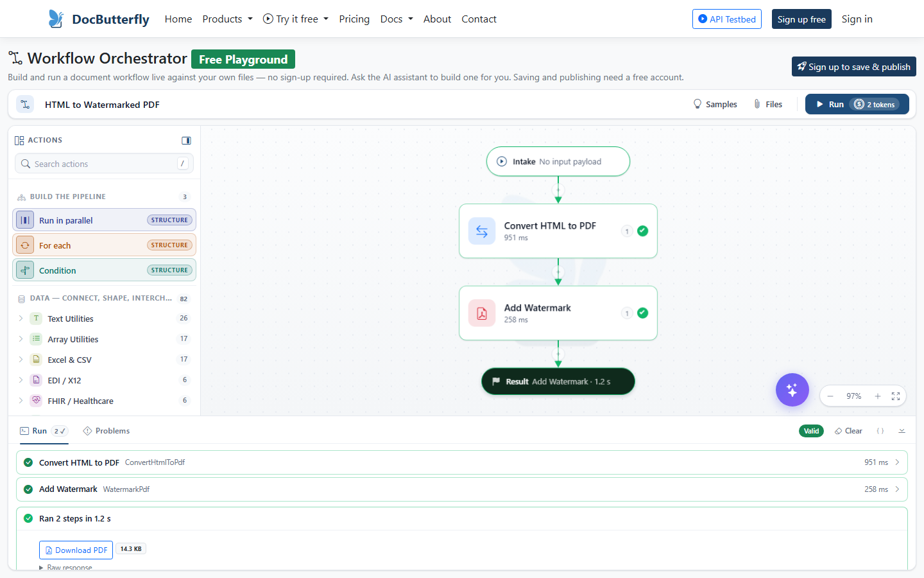Open the About menu item
Image resolution: width=924 pixels, height=578 pixels.
click(x=437, y=19)
